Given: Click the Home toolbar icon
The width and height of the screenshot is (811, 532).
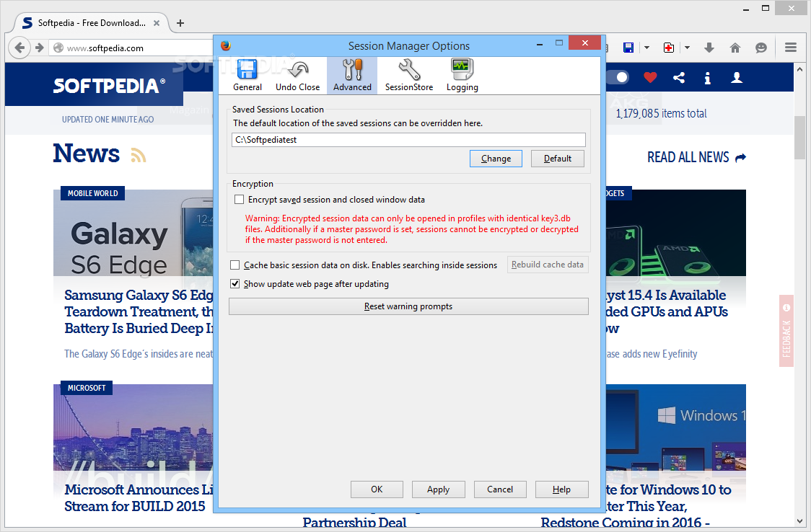Looking at the screenshot, I should tap(735, 48).
